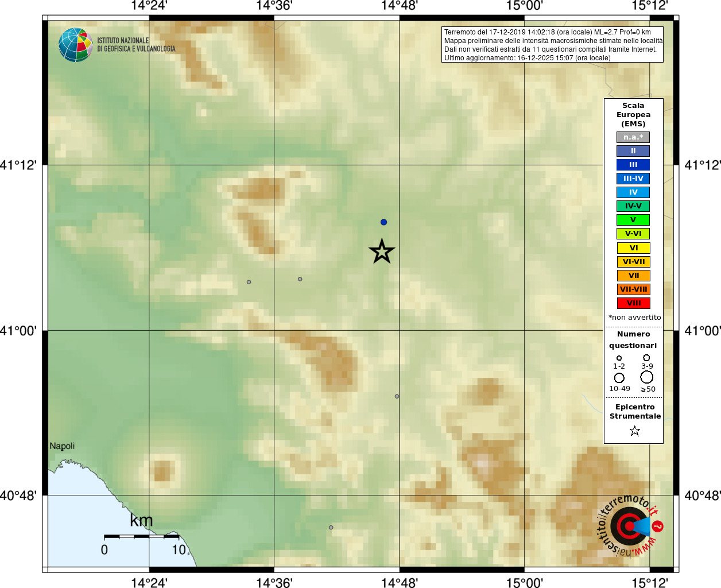The width and height of the screenshot is (721, 588).
Task: Click the top 14°24' longitude label
Action: (149, 6)
